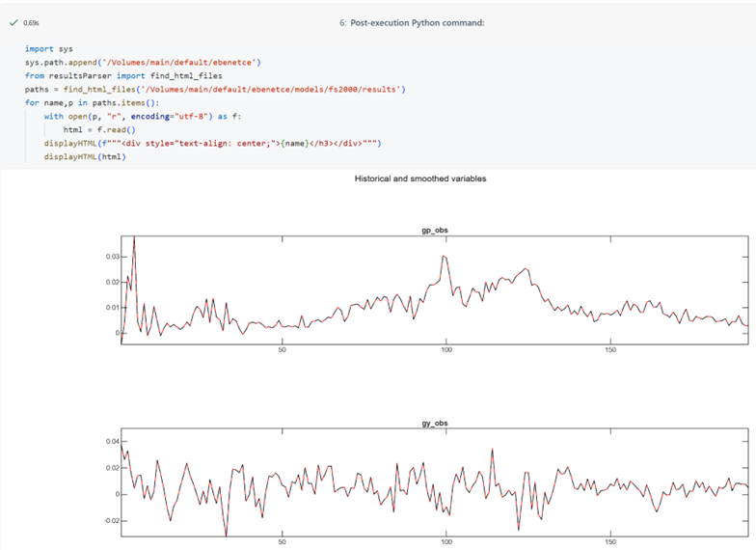Click the -0.02 y-axis label on gy_obs

tap(112, 521)
